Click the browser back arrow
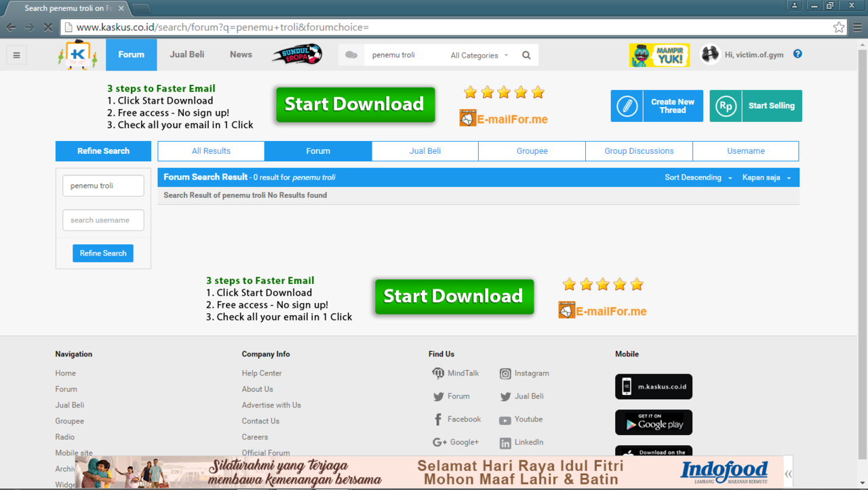Image resolution: width=868 pixels, height=490 pixels. (11, 27)
